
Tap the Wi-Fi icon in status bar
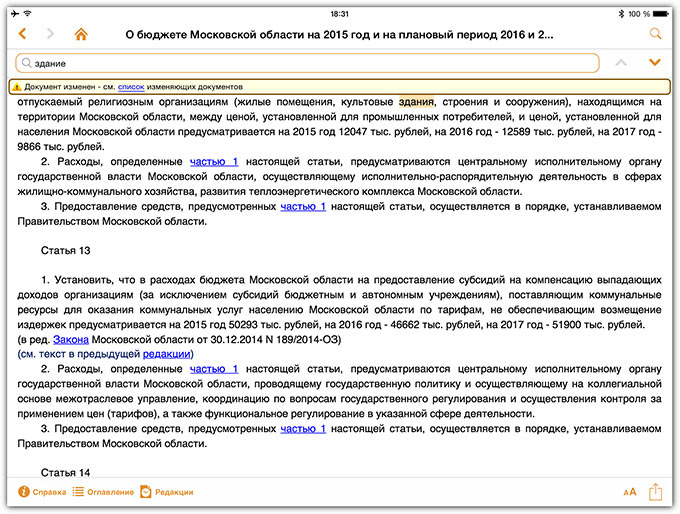coord(28,14)
